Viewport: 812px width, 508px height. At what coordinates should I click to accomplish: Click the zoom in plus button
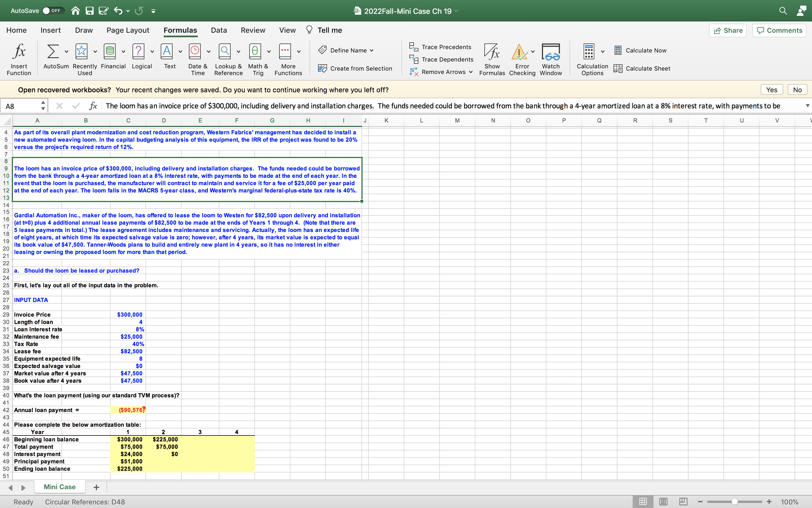tap(769, 502)
